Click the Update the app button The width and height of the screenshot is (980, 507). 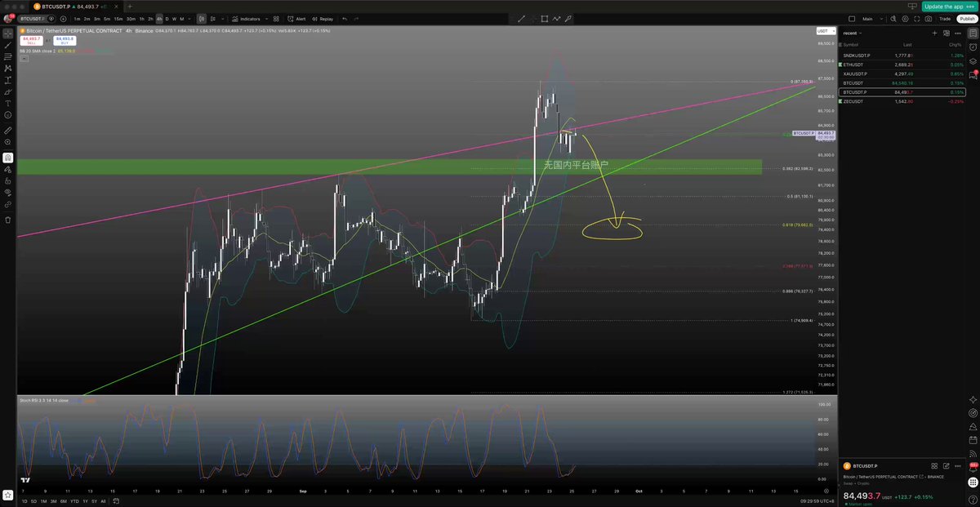[x=949, y=6]
